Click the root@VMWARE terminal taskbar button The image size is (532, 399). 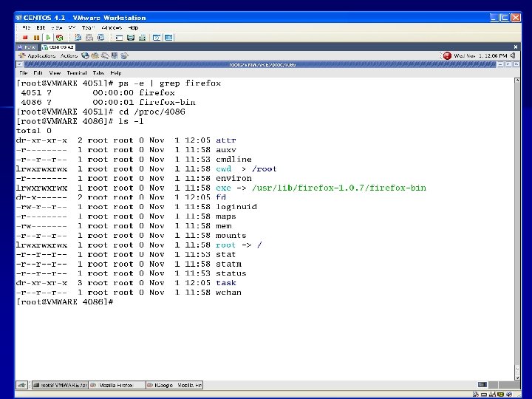[60, 385]
